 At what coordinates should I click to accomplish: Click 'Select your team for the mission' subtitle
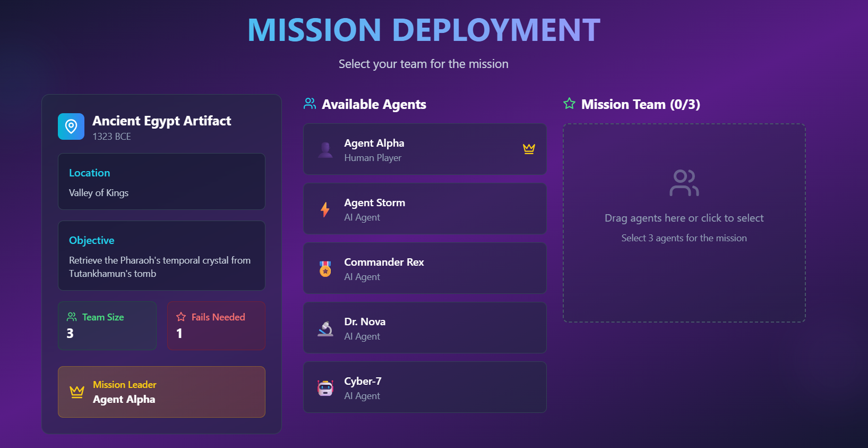click(x=424, y=64)
